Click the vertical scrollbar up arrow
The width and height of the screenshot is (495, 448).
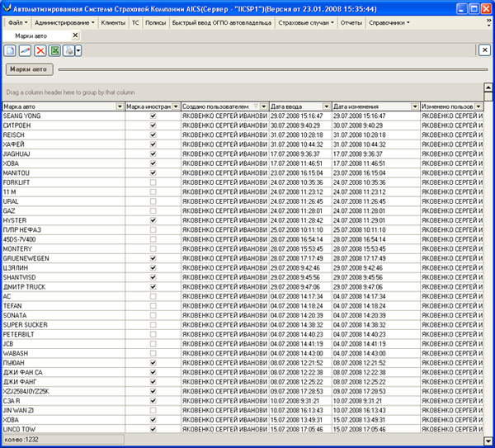tap(488, 107)
